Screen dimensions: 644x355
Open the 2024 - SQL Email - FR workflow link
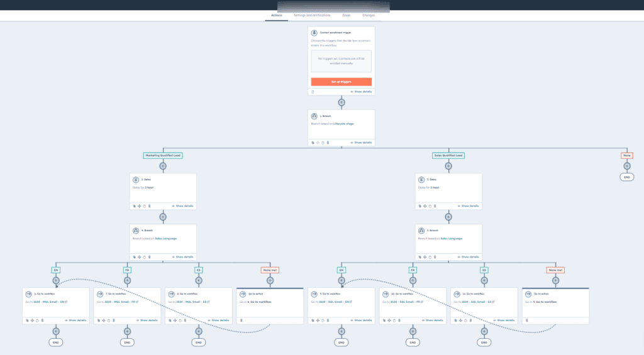tap(406, 302)
